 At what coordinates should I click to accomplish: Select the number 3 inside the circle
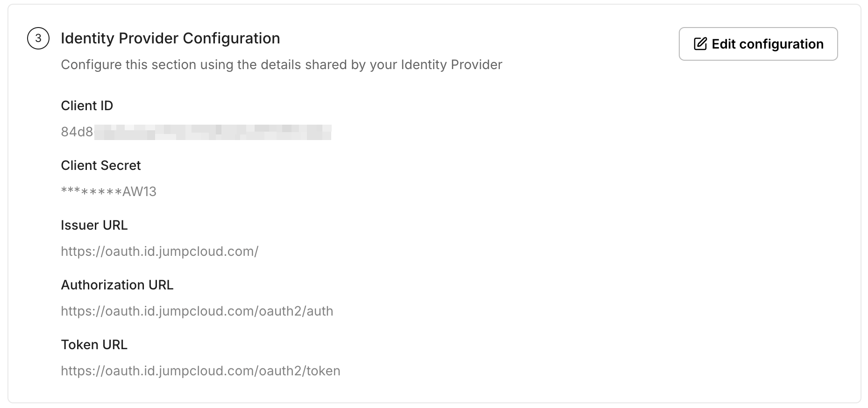[x=38, y=38]
